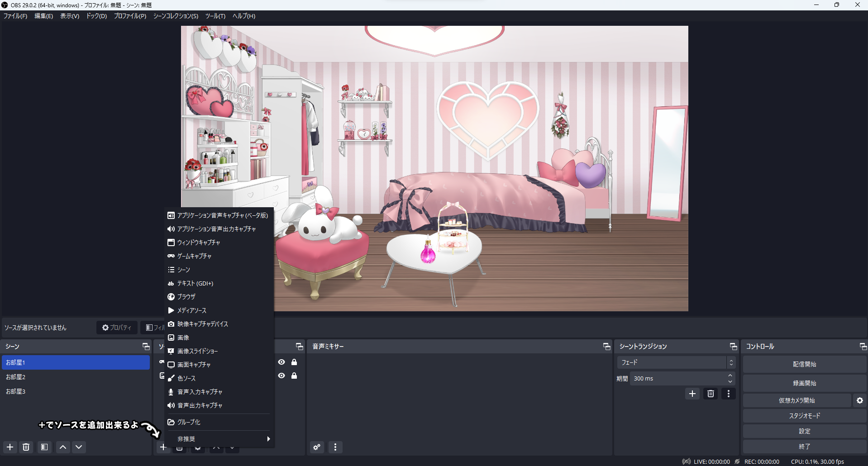Click the 録画開始 button
Viewport: 868px width, 466px height.
804,383
